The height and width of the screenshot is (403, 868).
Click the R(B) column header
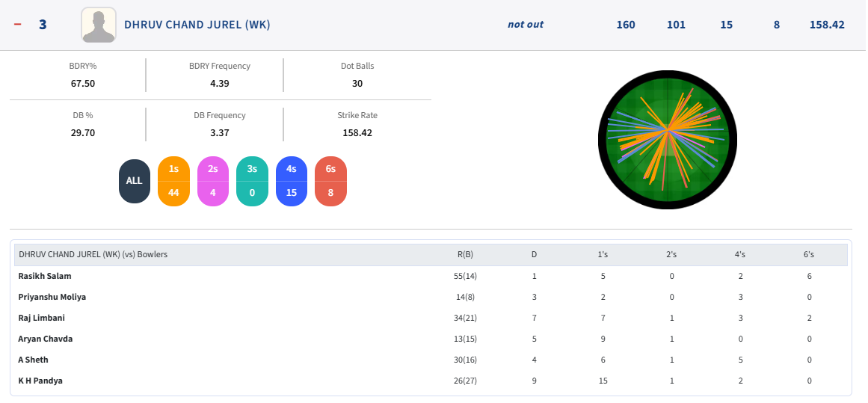[465, 254]
